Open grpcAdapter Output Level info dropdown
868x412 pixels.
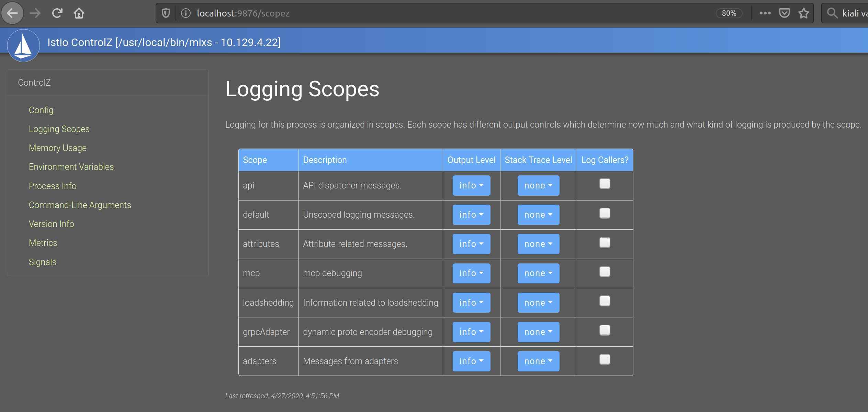(x=471, y=332)
